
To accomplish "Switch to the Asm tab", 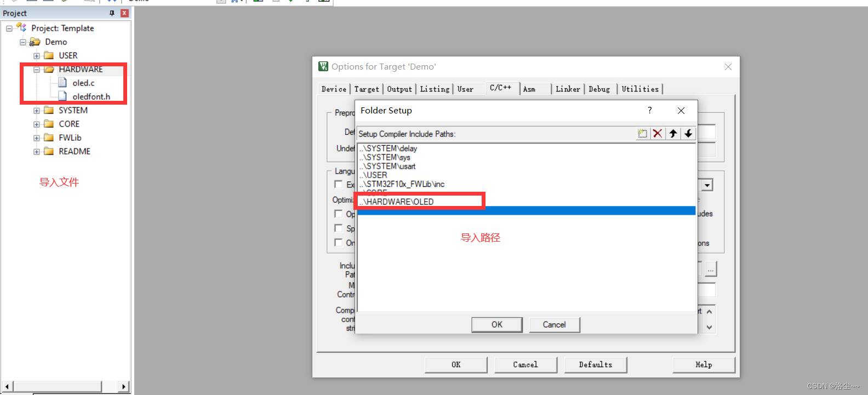I will pyautogui.click(x=529, y=89).
